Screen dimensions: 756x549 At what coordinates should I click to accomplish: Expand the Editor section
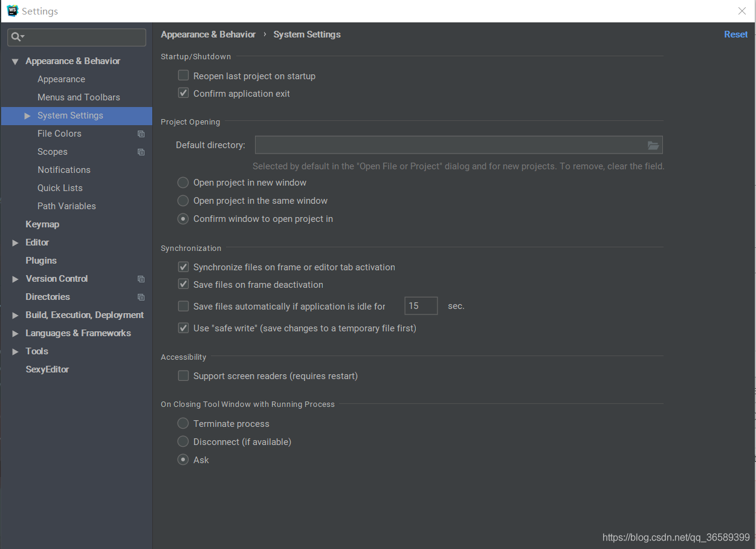coord(15,242)
